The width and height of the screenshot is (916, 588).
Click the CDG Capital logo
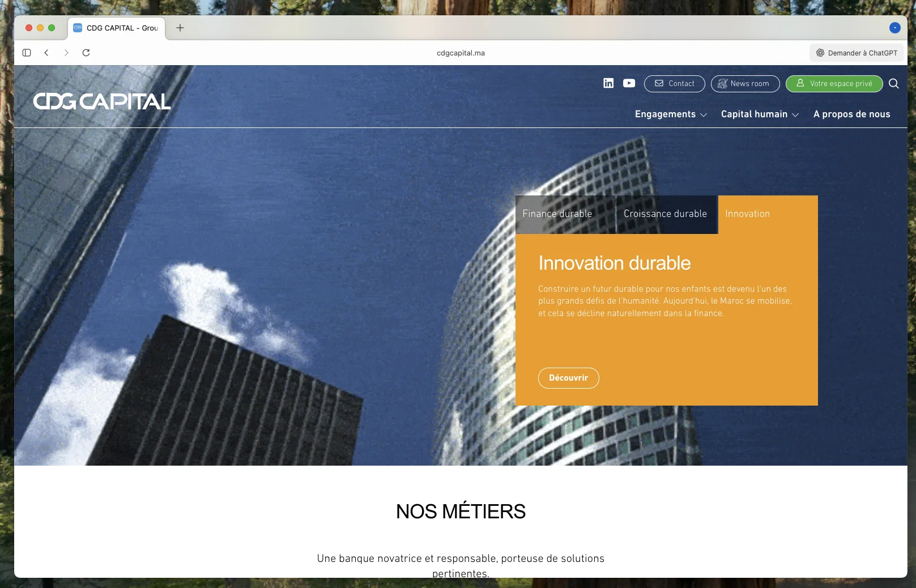pos(102,101)
